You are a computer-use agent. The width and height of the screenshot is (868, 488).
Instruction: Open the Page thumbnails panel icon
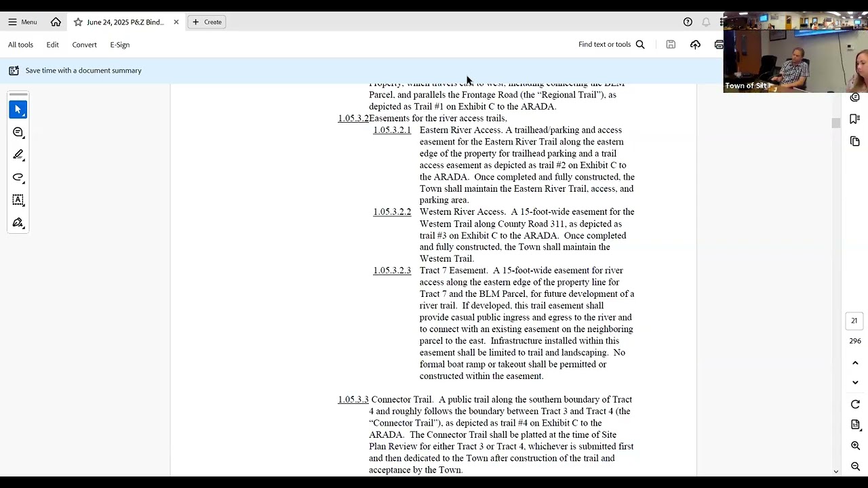click(855, 141)
